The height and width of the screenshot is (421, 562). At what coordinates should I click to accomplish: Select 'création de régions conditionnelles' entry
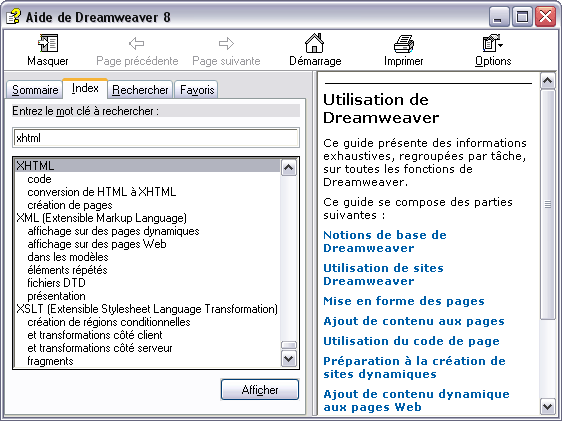(109, 322)
